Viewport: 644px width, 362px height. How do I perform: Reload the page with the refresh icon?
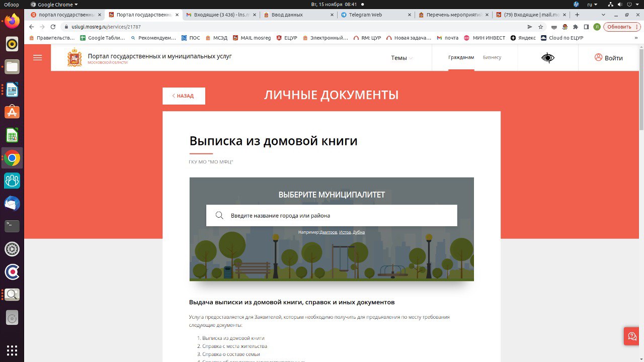click(53, 27)
